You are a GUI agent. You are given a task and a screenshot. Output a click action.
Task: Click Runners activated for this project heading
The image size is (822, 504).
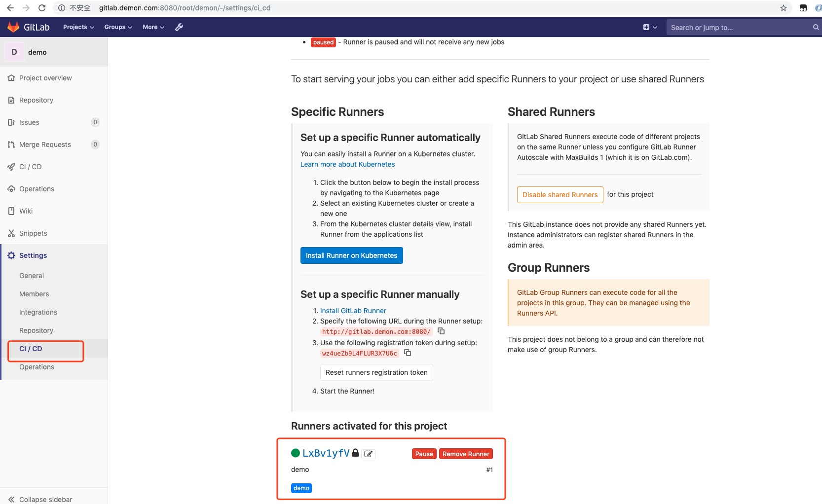369,426
